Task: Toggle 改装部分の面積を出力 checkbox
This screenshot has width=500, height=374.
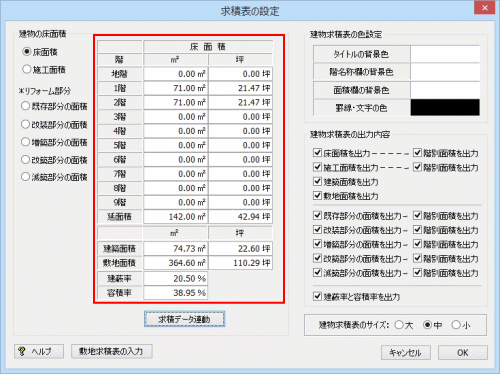Action: tap(317, 230)
